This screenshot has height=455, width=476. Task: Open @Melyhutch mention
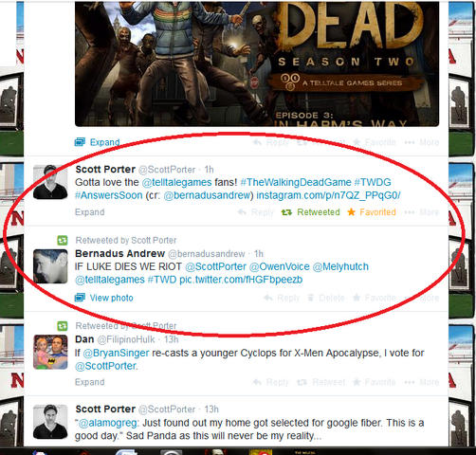(340, 266)
